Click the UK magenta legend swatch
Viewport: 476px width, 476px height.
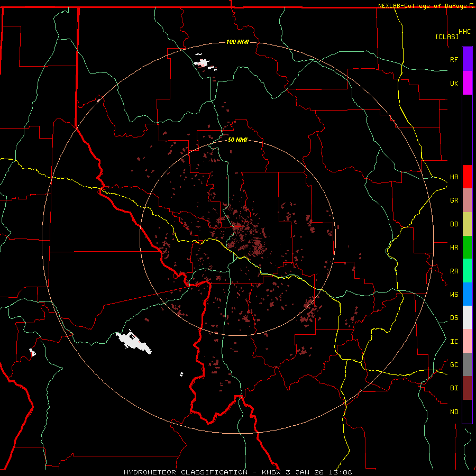pyautogui.click(x=467, y=83)
